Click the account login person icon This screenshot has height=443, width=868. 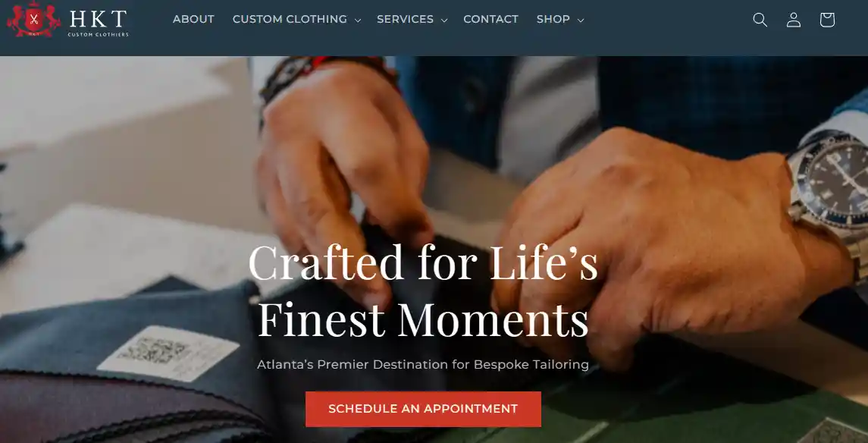point(794,20)
